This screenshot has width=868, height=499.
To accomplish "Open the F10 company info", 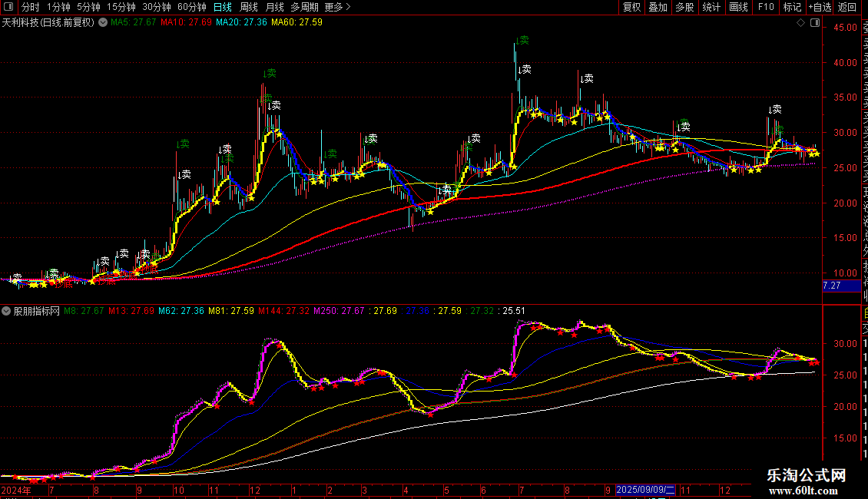I will coord(766,7).
